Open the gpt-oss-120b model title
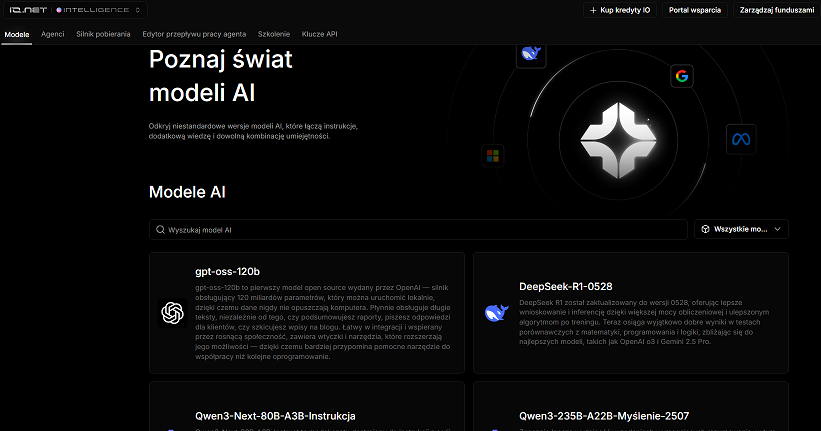 point(227,272)
